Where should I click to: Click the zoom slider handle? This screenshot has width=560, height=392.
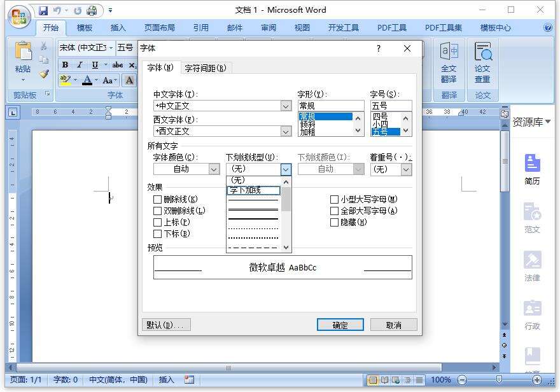pyautogui.click(x=500, y=379)
